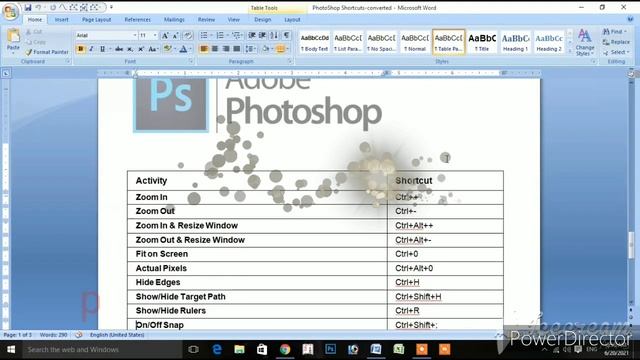This screenshot has width=640, height=360.
Task: Open the font size 11 dropdown
Action: pos(155,36)
